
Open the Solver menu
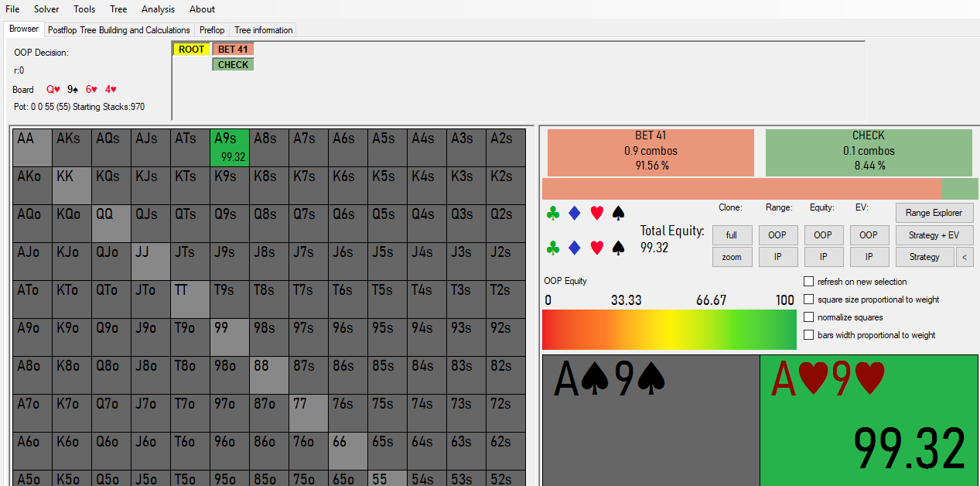(x=46, y=9)
